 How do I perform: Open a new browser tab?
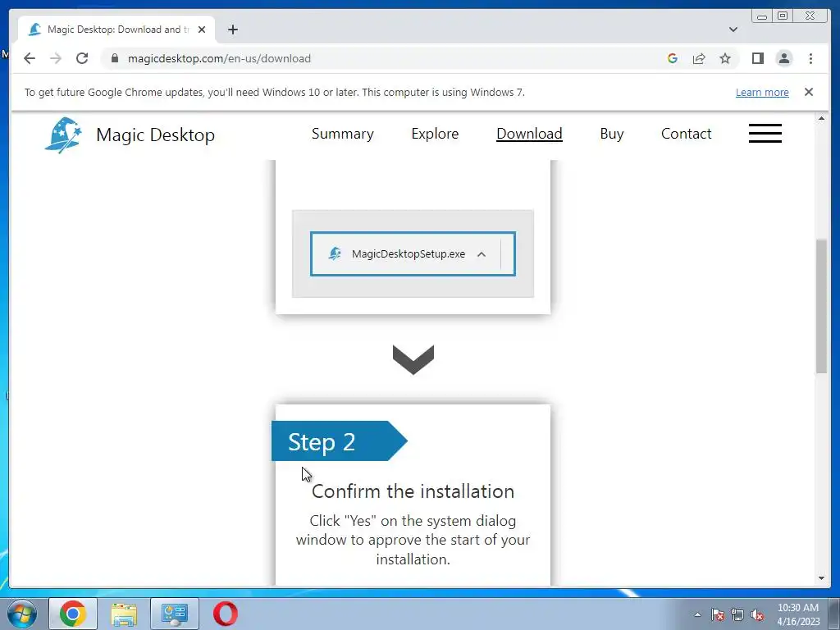pyautogui.click(x=232, y=30)
